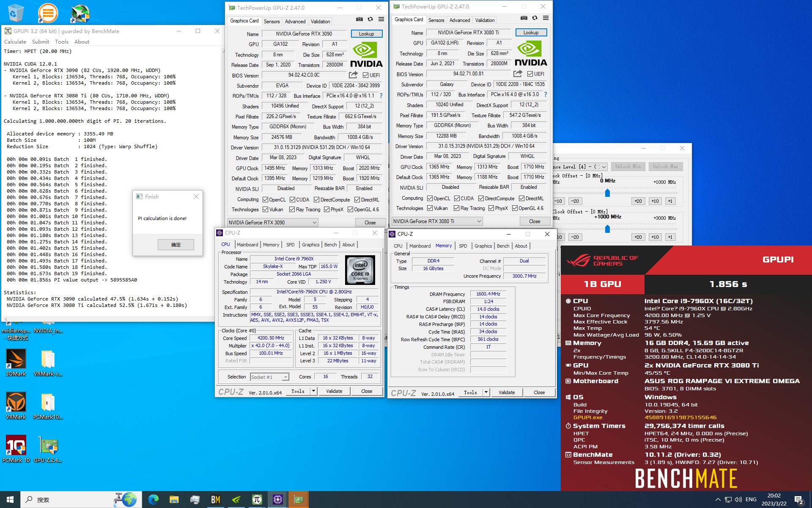Click the +20 button for the 0 MHz offset

pyautogui.click(x=638, y=201)
